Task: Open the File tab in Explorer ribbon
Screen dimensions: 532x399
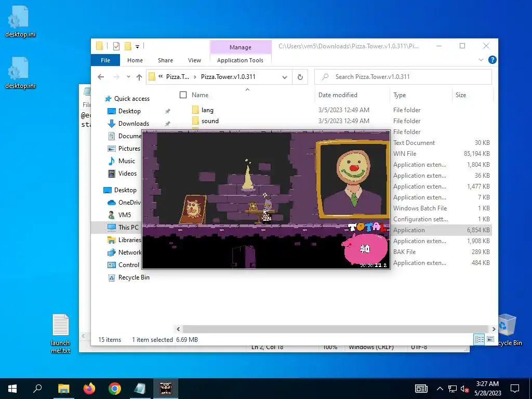Action: [x=105, y=60]
